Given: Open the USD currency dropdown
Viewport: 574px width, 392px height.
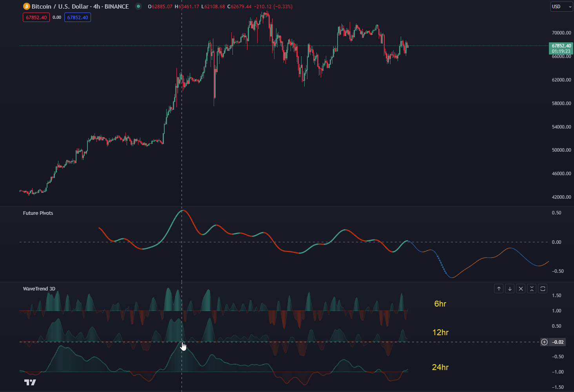Looking at the screenshot, I should [561, 7].
